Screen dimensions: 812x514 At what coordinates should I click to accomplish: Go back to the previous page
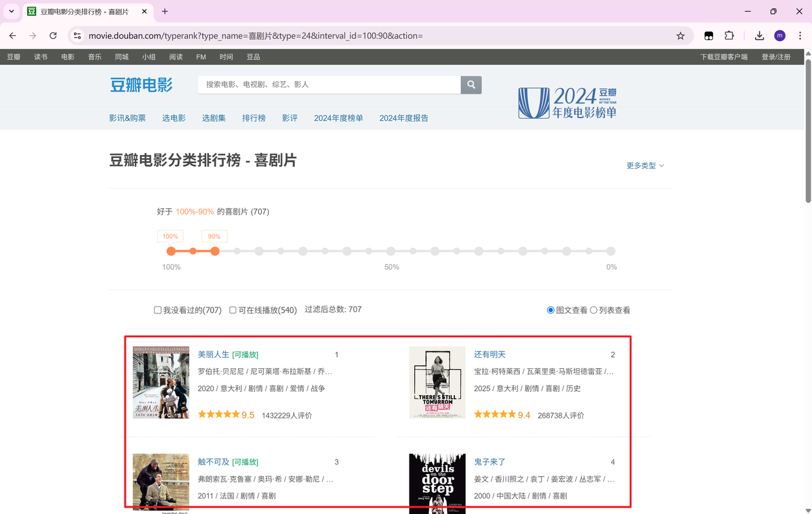point(13,36)
